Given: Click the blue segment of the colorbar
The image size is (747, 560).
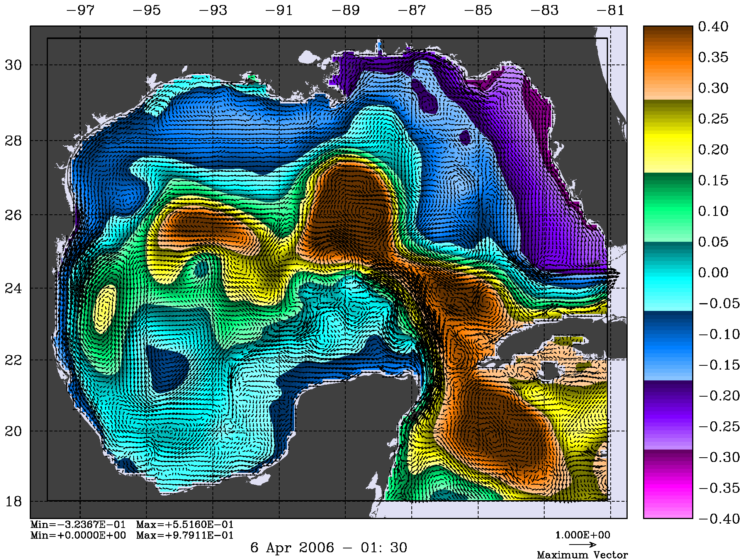Looking at the screenshot, I should tap(668, 346).
